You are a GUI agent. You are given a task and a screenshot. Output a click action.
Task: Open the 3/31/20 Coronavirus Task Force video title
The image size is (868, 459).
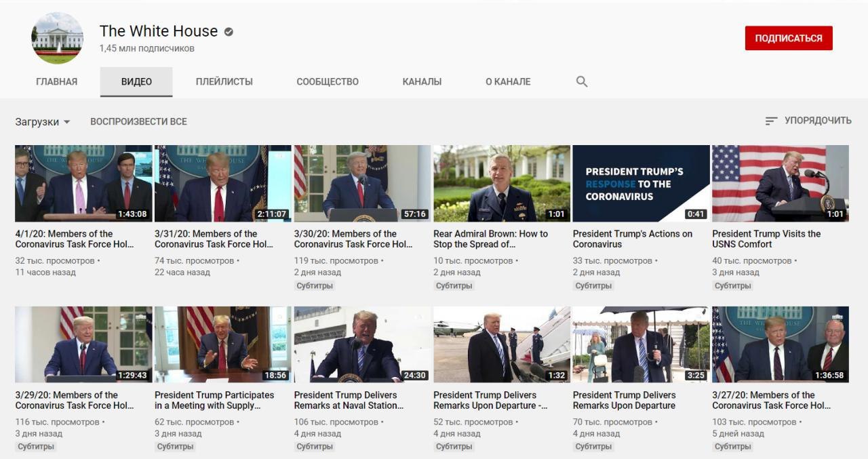pyautogui.click(x=214, y=239)
